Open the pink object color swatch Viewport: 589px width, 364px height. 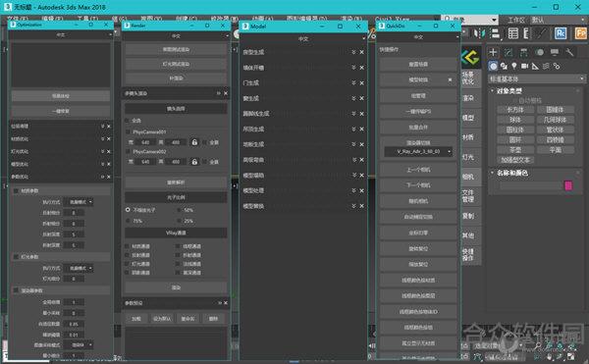568,185
